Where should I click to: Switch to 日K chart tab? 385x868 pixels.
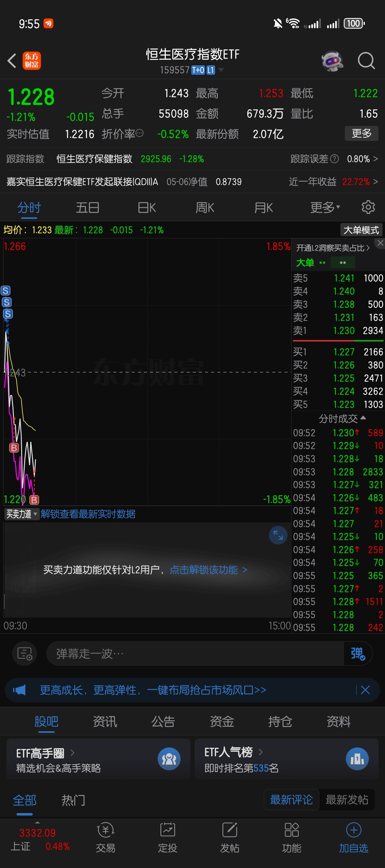[x=147, y=208]
